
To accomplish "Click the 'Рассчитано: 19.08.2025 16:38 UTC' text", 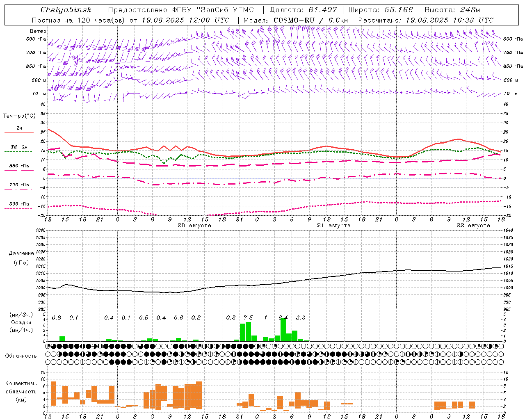I will coord(426,20).
